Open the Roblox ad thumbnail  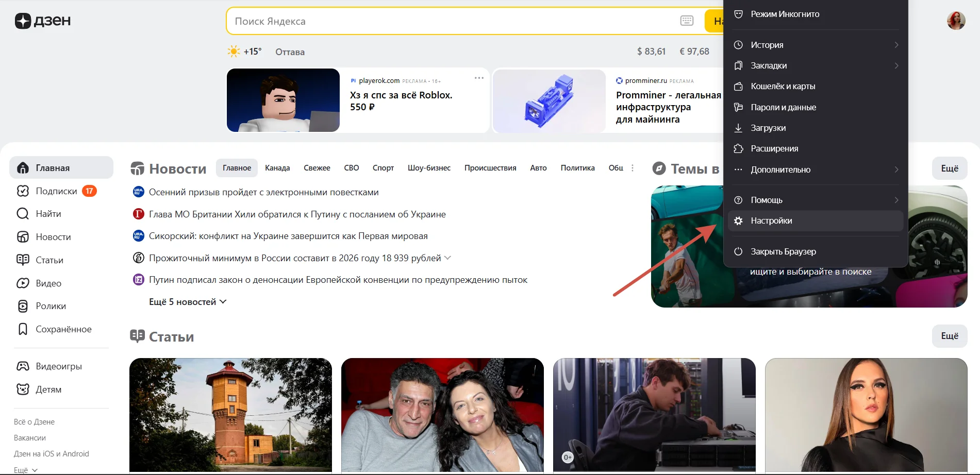pos(283,100)
